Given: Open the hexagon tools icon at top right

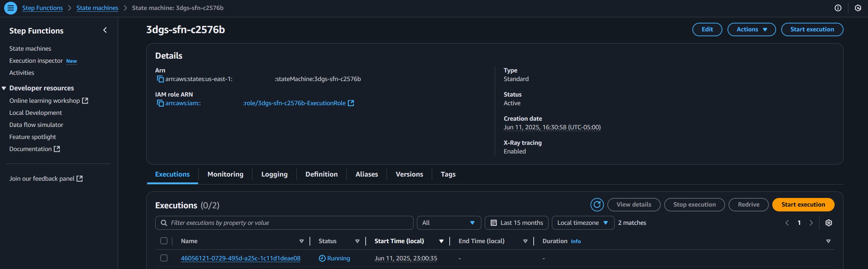Looking at the screenshot, I should pyautogui.click(x=858, y=8).
